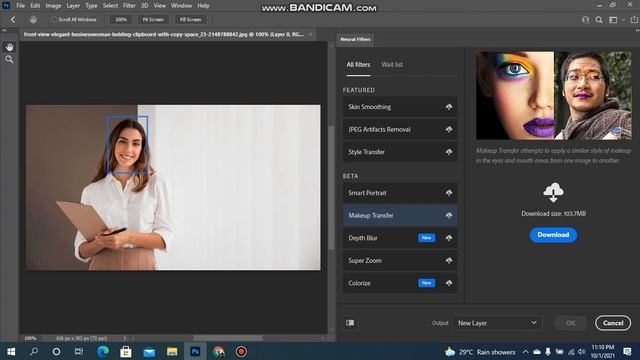The width and height of the screenshot is (640, 360).
Task: Click the Cancel button
Action: coord(613,323)
